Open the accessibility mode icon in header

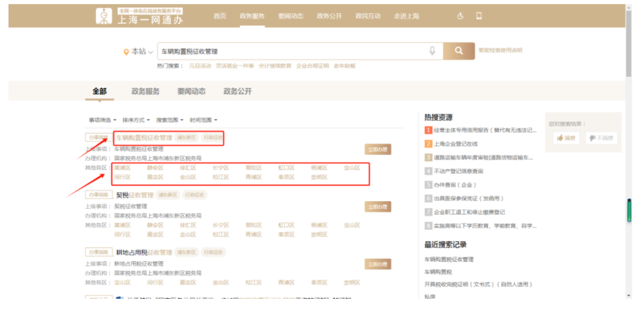pyautogui.click(x=460, y=16)
